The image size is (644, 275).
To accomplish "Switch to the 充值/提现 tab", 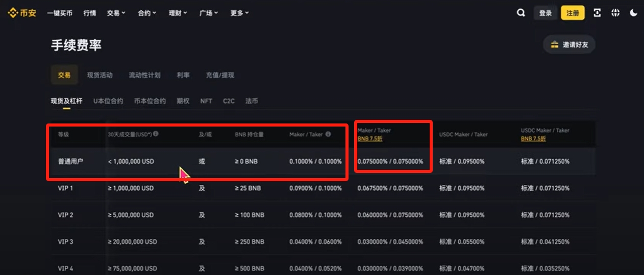I will pyautogui.click(x=220, y=75).
